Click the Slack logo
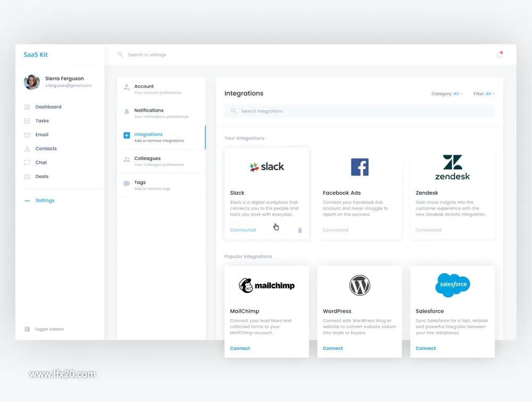This screenshot has height=402, width=532. coord(267,167)
